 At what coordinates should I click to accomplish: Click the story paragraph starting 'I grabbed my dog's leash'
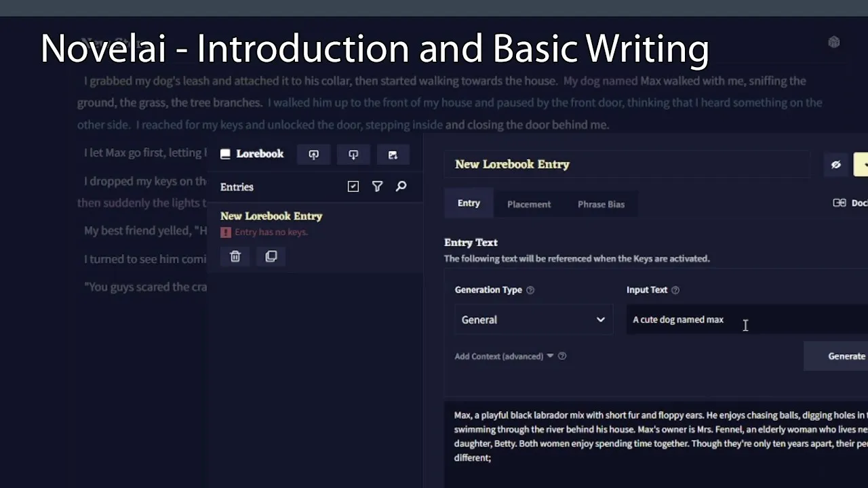click(450, 102)
